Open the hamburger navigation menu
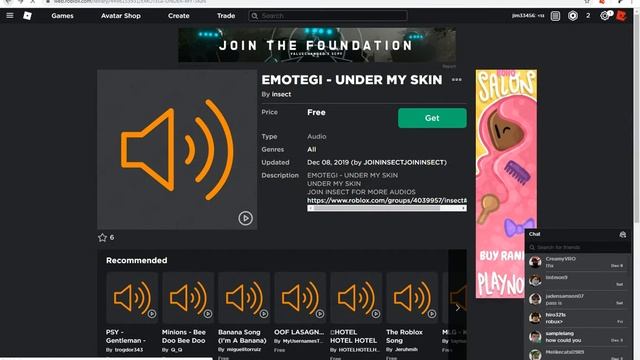Image resolution: width=640 pixels, height=360 pixels. coord(10,16)
